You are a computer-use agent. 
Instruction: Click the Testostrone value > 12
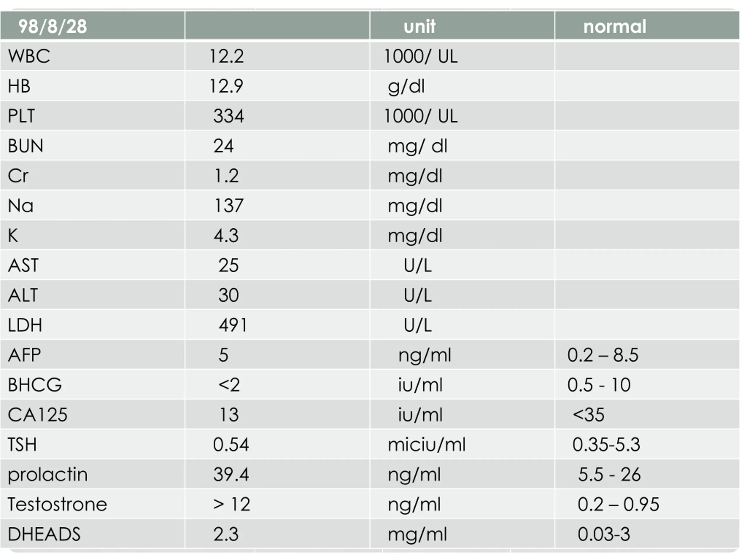point(232,504)
